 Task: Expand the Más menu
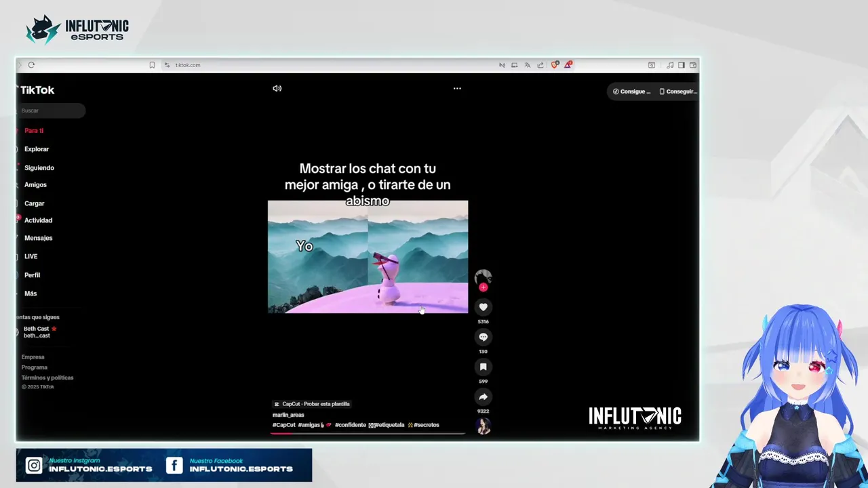(x=31, y=293)
